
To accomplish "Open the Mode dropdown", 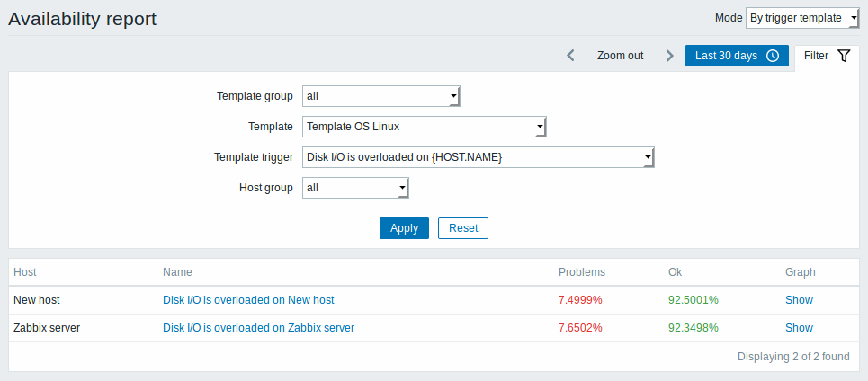I will (802, 18).
